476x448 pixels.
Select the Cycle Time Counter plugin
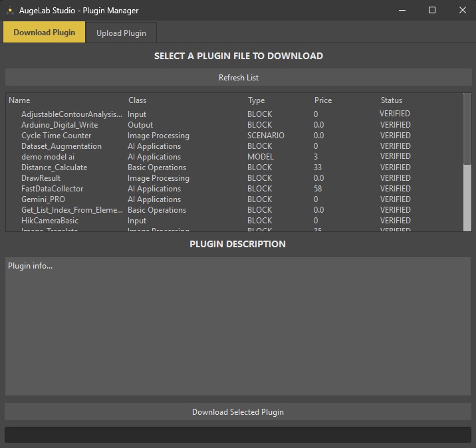coord(56,136)
